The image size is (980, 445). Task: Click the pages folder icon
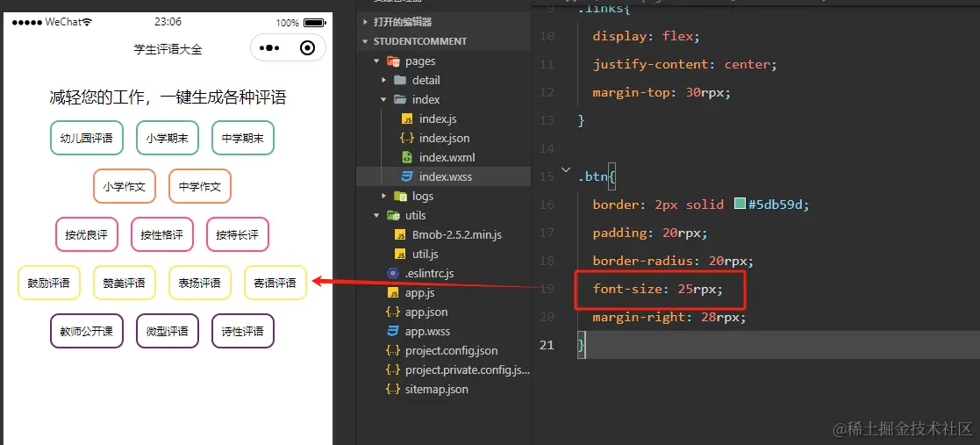[393, 61]
